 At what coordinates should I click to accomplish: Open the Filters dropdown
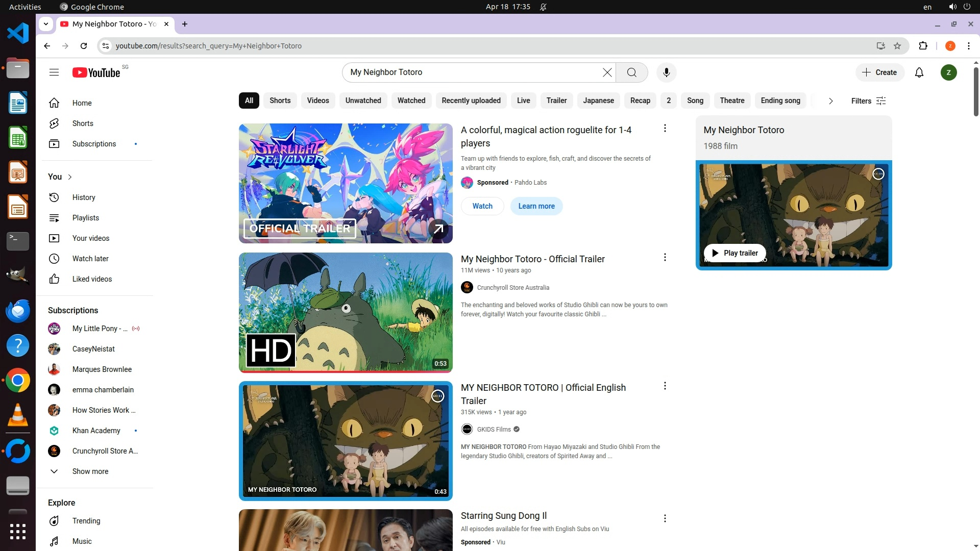pyautogui.click(x=868, y=101)
